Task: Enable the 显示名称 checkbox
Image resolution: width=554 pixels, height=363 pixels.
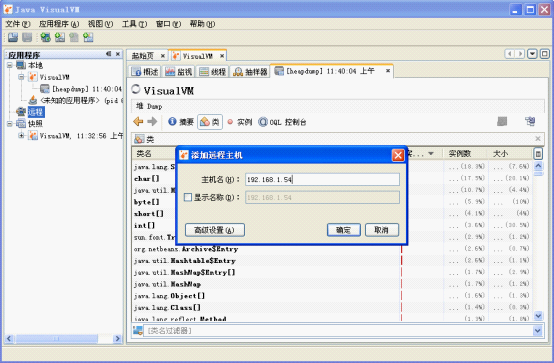Action: 188,197
